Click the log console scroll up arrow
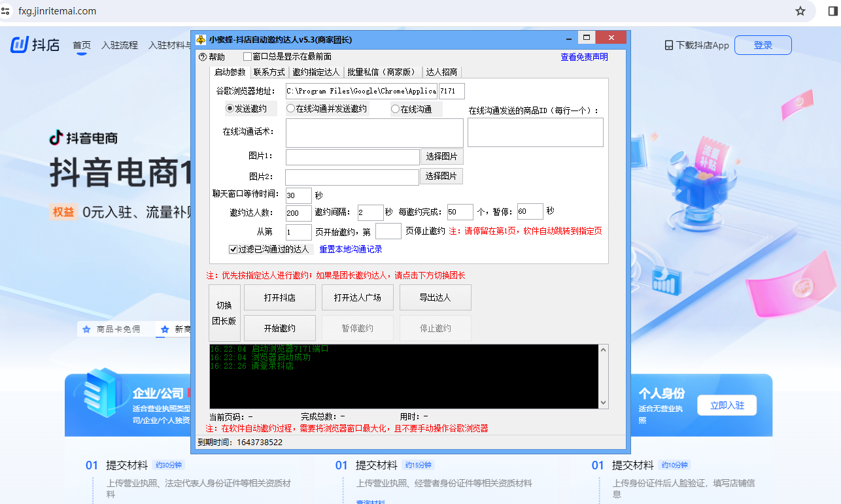Image resolution: width=841 pixels, height=504 pixels. coord(603,350)
